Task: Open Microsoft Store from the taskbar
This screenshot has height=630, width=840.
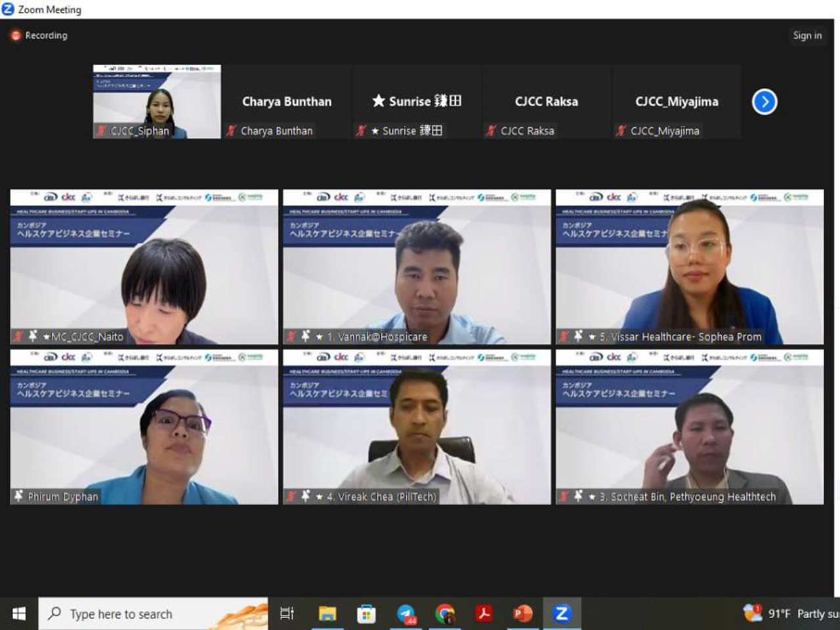Action: tap(366, 614)
